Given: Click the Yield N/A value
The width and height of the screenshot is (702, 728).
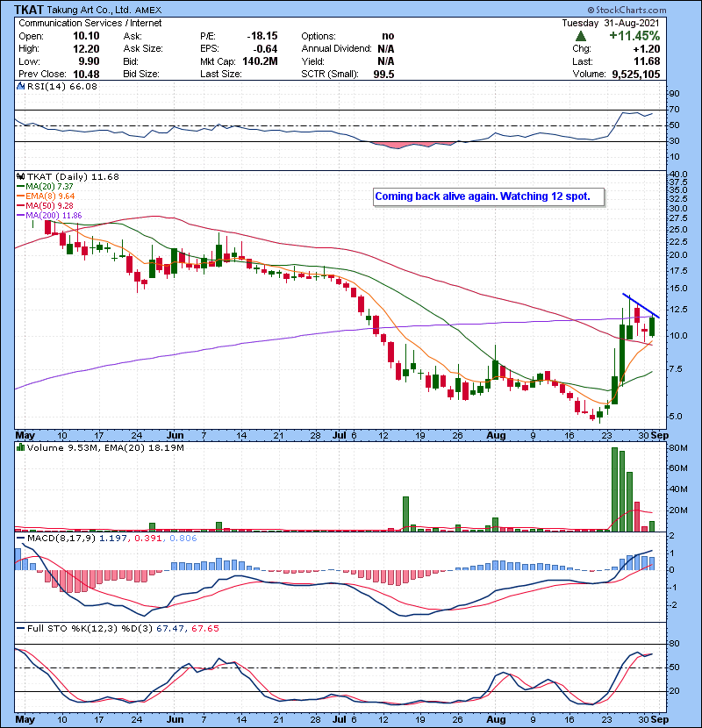Looking at the screenshot, I should (385, 61).
